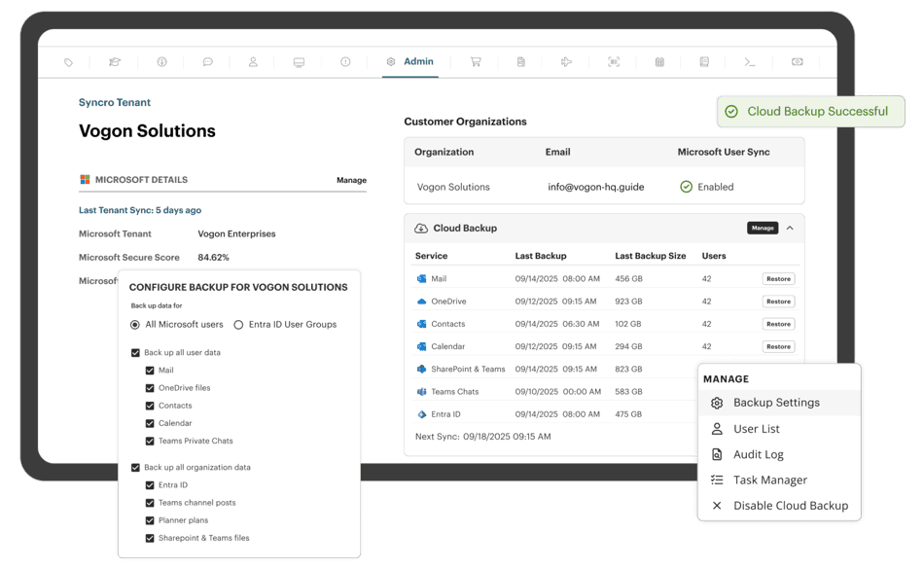Click the Next Sync: 09/18/2025 09:15 AM text
The width and height of the screenshot is (924, 569).
(x=483, y=437)
